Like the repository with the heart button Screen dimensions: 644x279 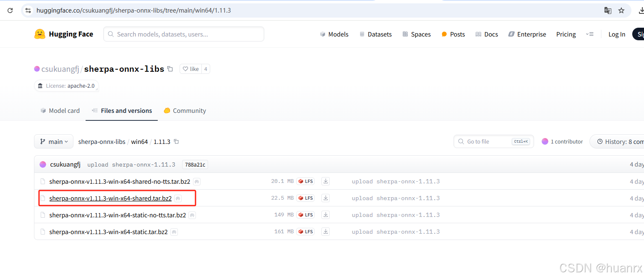(191, 69)
